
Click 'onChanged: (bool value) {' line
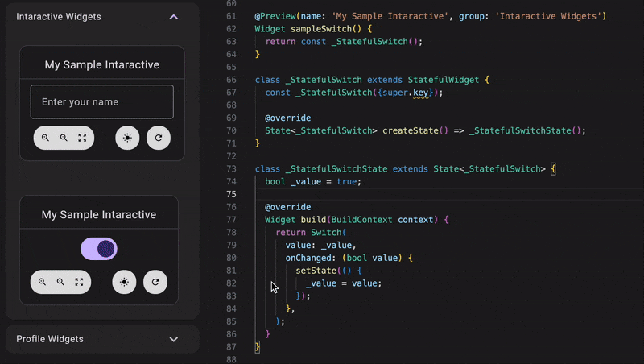point(349,258)
